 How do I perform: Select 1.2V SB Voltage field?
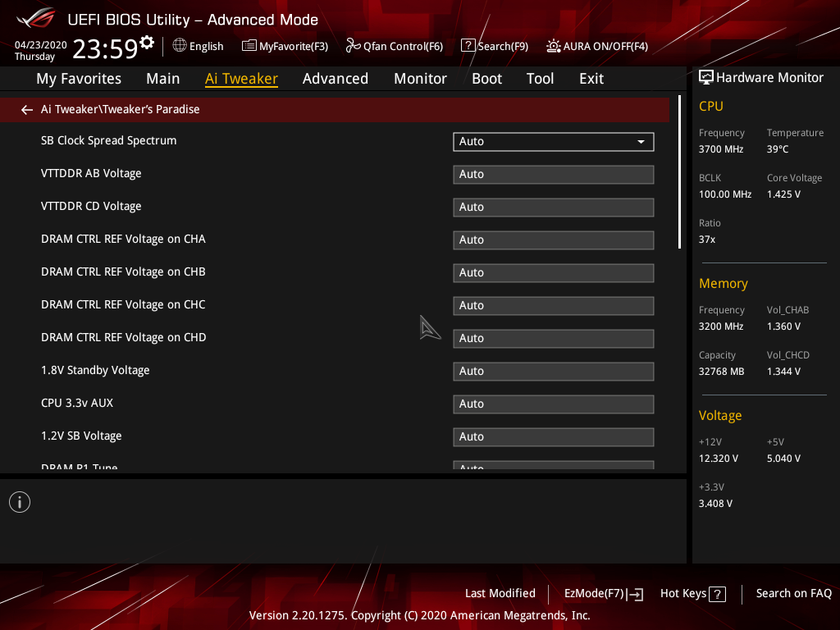pyautogui.click(x=554, y=436)
